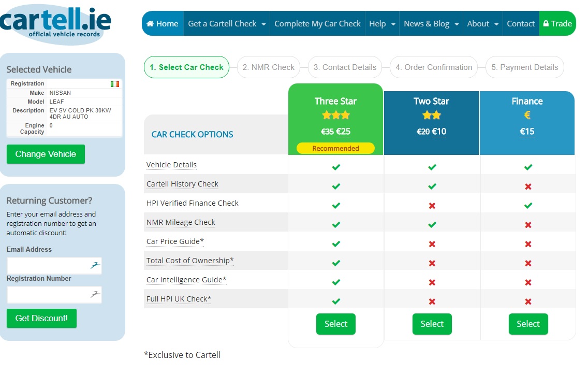The width and height of the screenshot is (588, 373).
Task: Go to the 2. NMR Check step
Action: pos(269,67)
